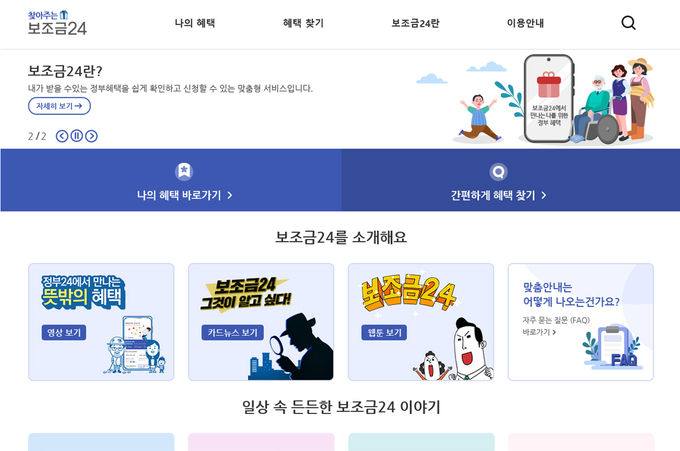The width and height of the screenshot is (680, 451).
Task: Advance to next banner slide arrow
Action: tap(91, 136)
